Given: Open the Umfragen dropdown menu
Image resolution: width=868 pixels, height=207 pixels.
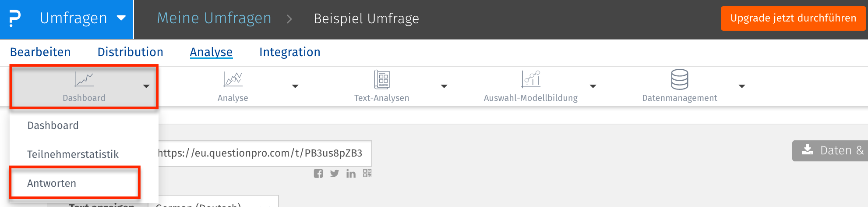Looking at the screenshot, I should coord(121,18).
